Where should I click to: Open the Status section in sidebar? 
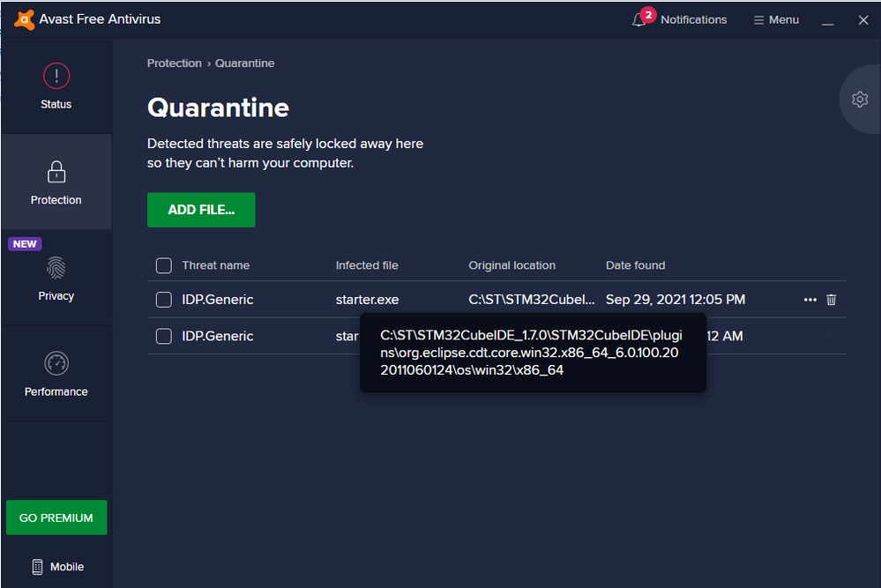coord(56,86)
